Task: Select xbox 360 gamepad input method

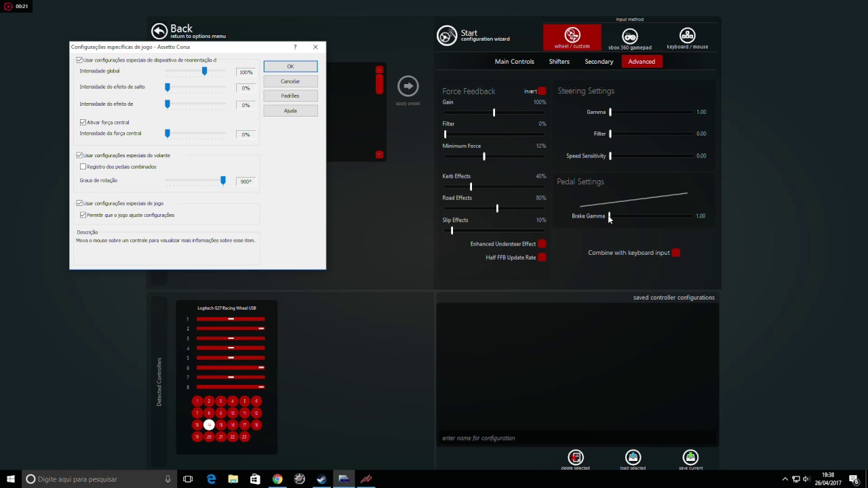Action: tap(630, 37)
